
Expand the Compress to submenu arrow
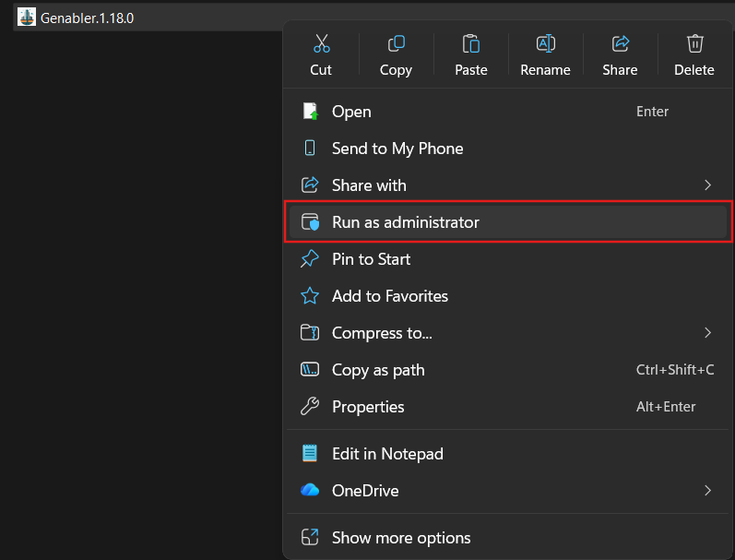click(x=707, y=333)
